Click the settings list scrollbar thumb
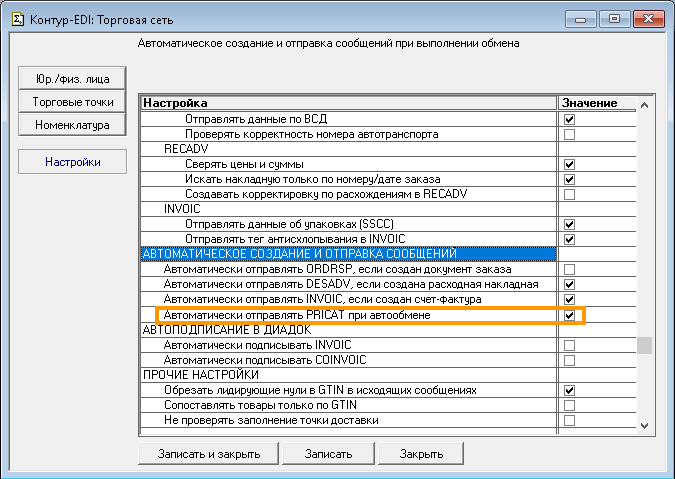The width and height of the screenshot is (675, 479). point(644,345)
